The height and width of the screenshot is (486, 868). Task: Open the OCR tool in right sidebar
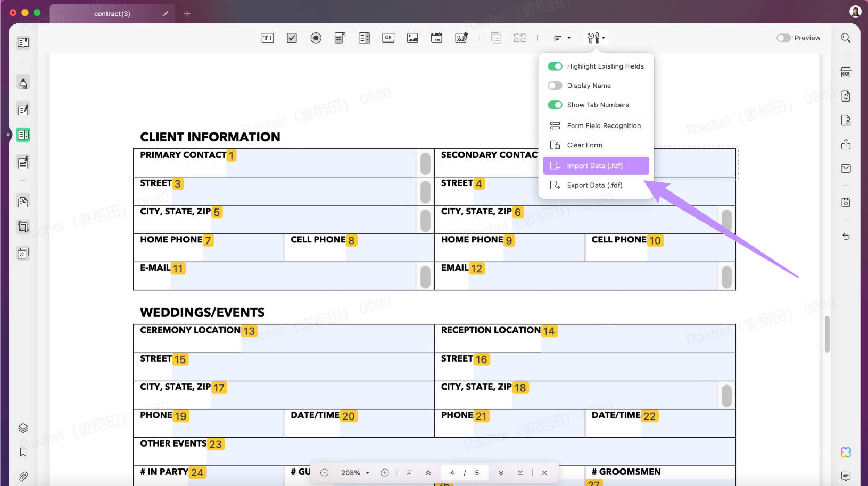pos(846,72)
